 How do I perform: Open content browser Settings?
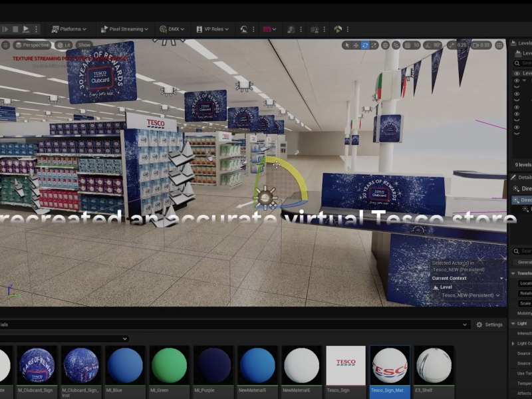[489, 325]
